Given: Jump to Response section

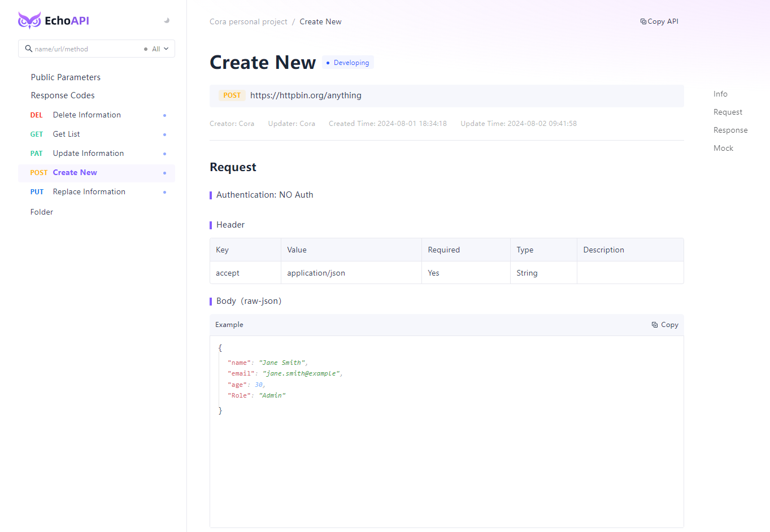Looking at the screenshot, I should [x=730, y=130].
